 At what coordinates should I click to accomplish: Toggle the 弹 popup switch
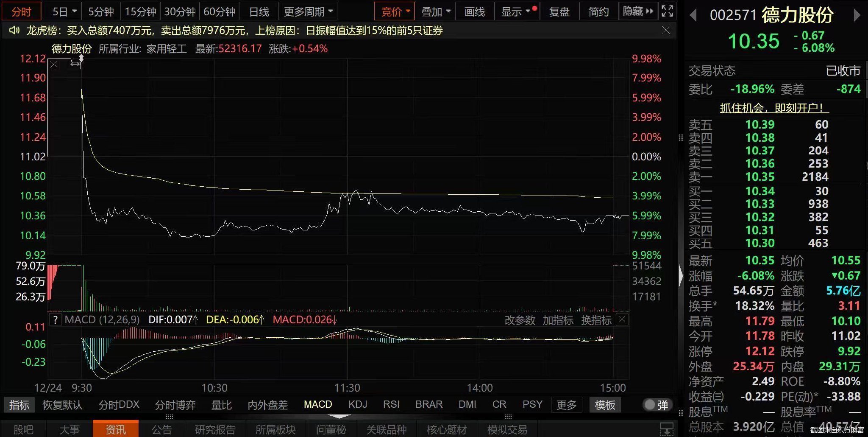(656, 405)
